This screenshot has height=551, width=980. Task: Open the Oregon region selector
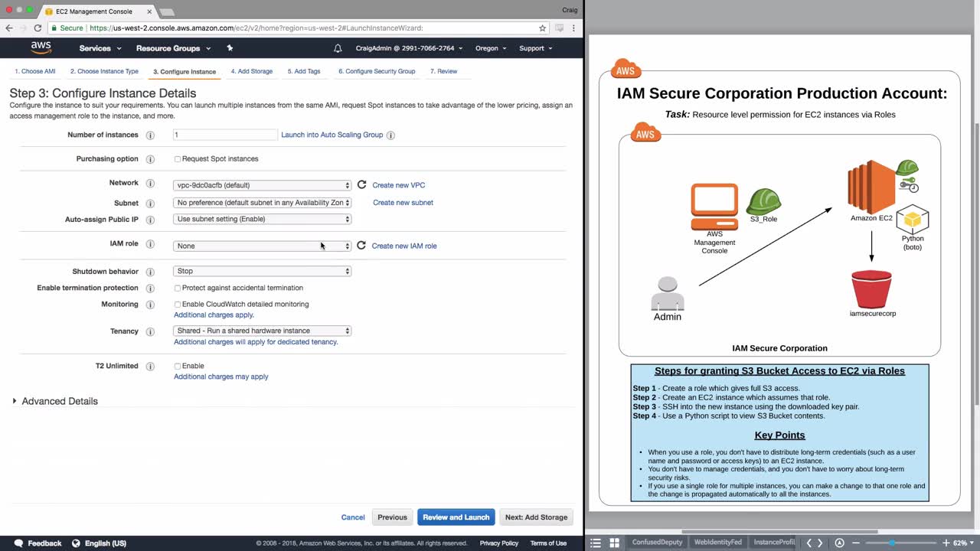pos(491,48)
